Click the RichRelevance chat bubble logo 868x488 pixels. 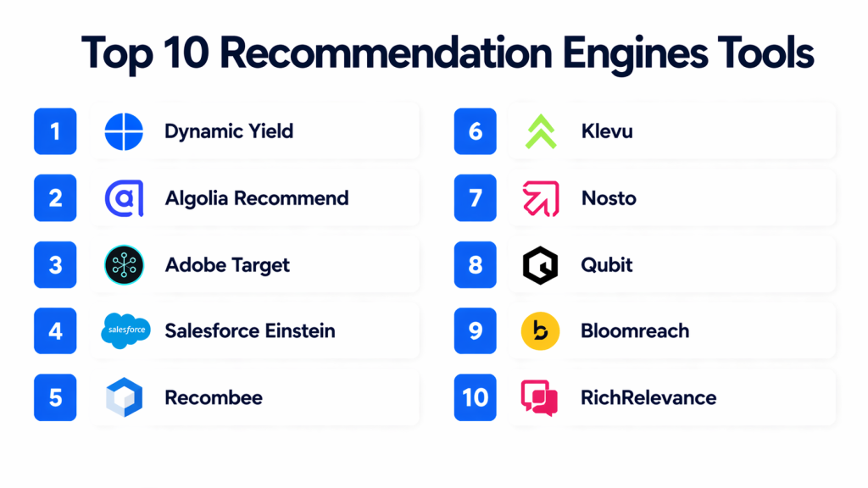coord(539,397)
